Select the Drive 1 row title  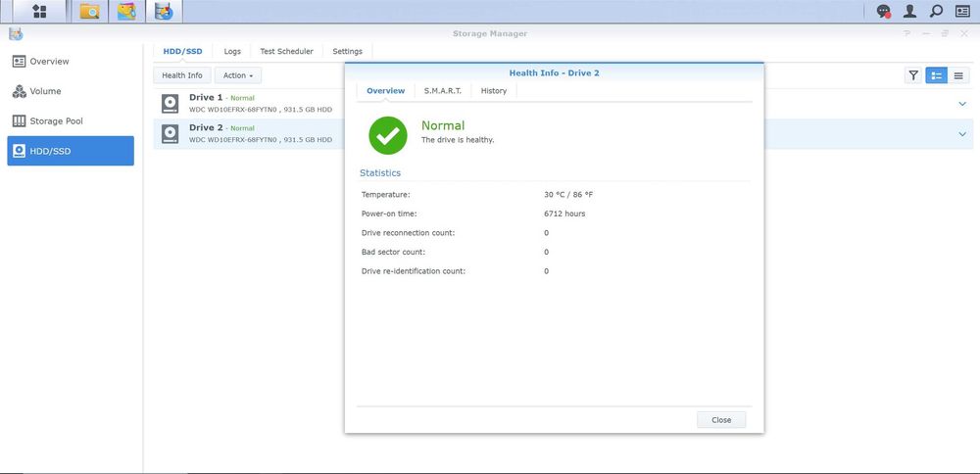tap(206, 97)
